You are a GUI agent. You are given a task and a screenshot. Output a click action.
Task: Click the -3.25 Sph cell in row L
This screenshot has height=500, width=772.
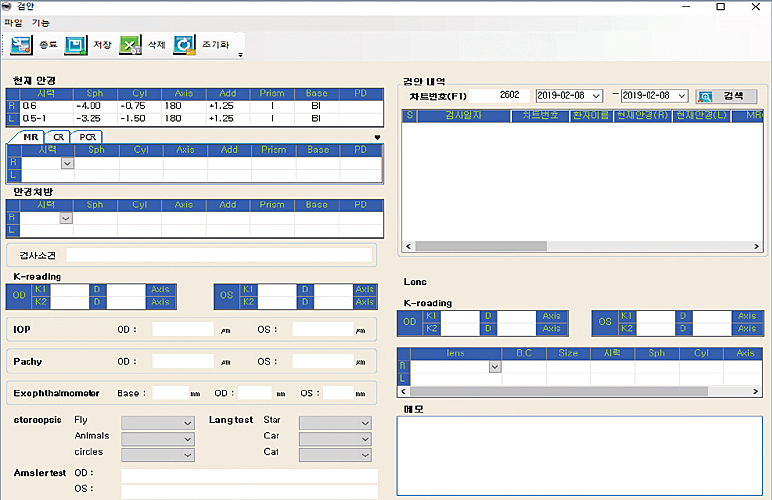[96, 119]
